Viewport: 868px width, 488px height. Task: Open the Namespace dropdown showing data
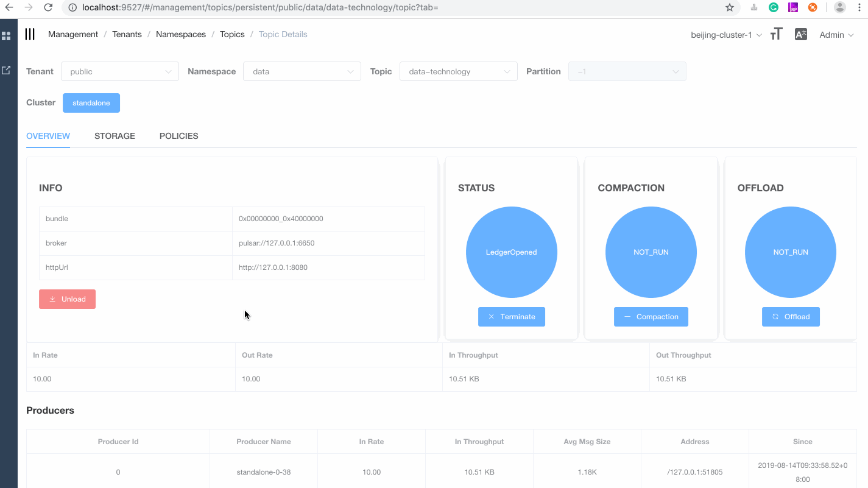coord(302,71)
